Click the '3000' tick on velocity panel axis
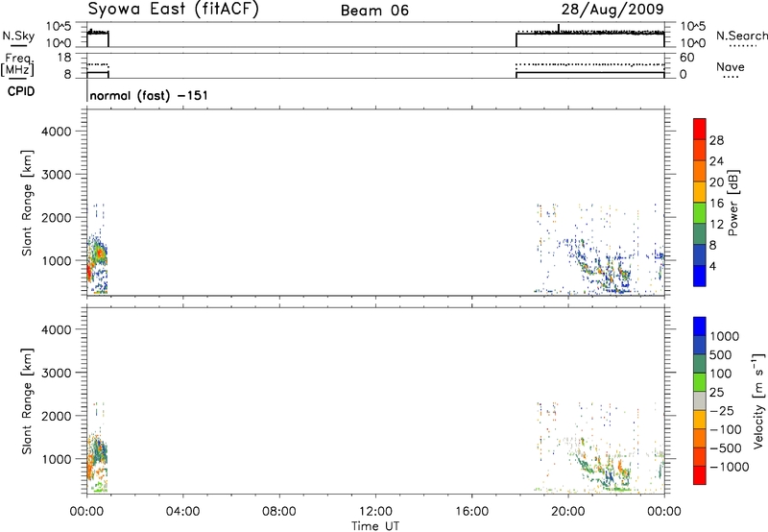768x532 pixels. pos(56,373)
